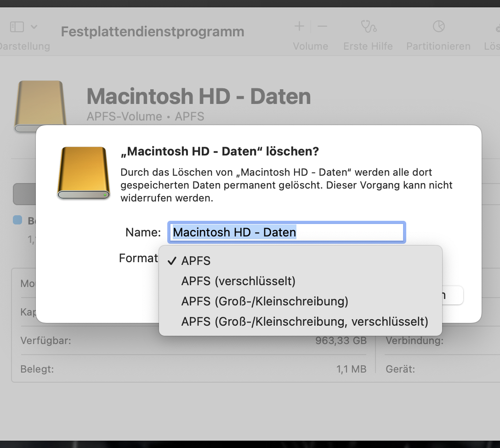Click the Macintosh HD - Daten title

[x=199, y=97]
